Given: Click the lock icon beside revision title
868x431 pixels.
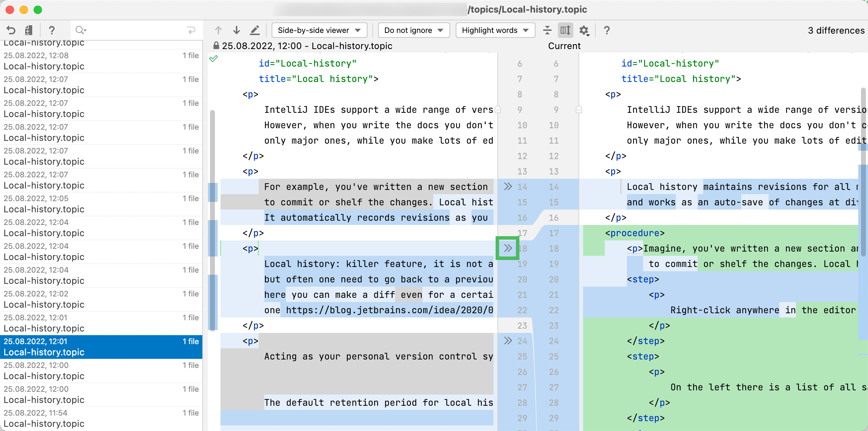Looking at the screenshot, I should coord(216,46).
